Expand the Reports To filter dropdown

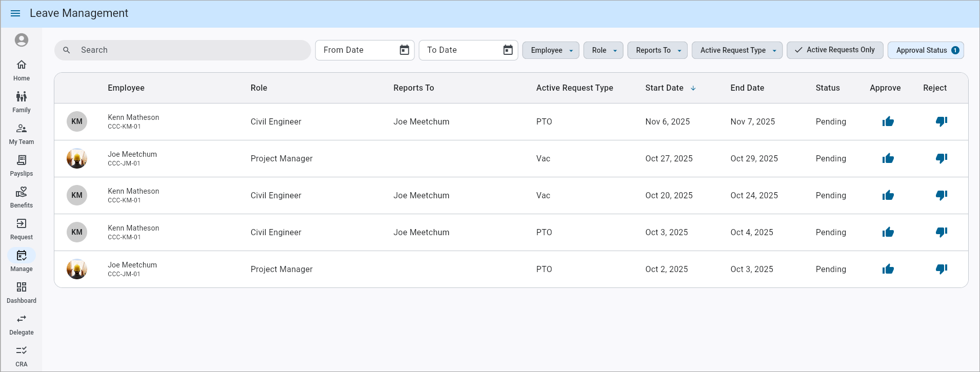[657, 50]
